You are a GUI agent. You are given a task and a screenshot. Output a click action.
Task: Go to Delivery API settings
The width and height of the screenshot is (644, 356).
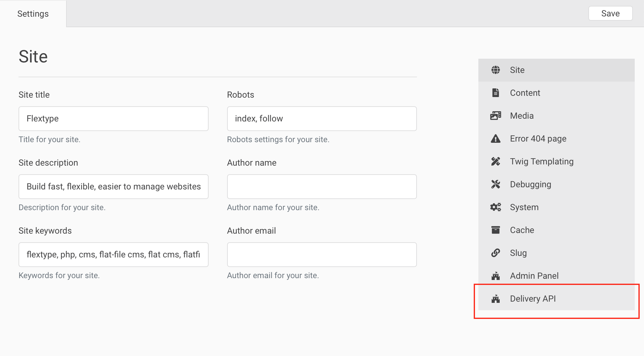click(557, 299)
